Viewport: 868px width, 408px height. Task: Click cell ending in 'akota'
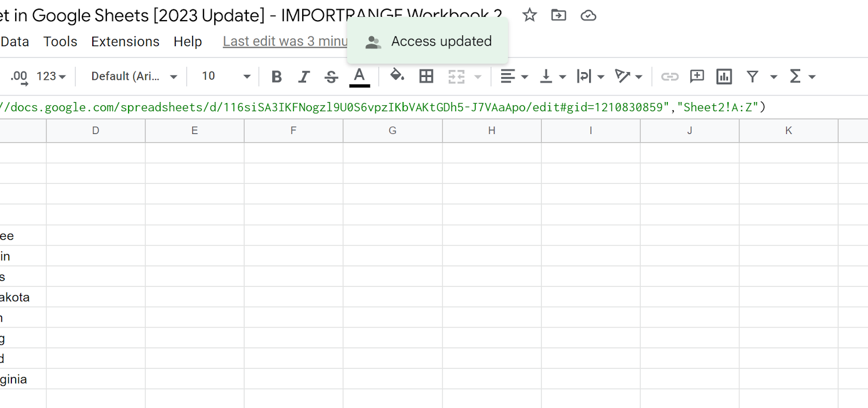(x=23, y=297)
